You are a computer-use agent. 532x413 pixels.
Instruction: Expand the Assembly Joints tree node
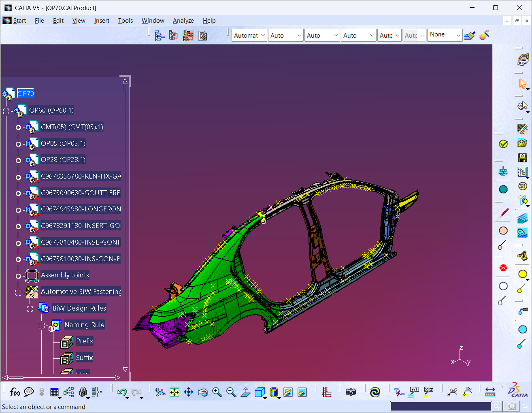(18, 276)
